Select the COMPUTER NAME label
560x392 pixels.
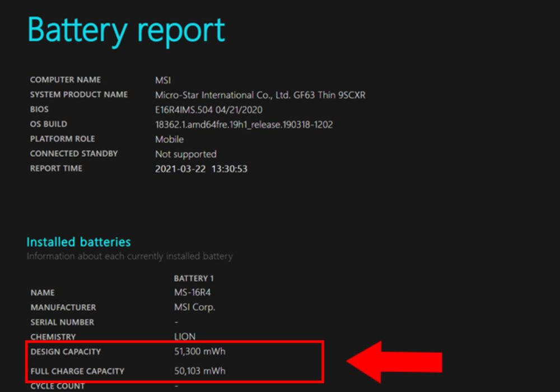pyautogui.click(x=66, y=80)
